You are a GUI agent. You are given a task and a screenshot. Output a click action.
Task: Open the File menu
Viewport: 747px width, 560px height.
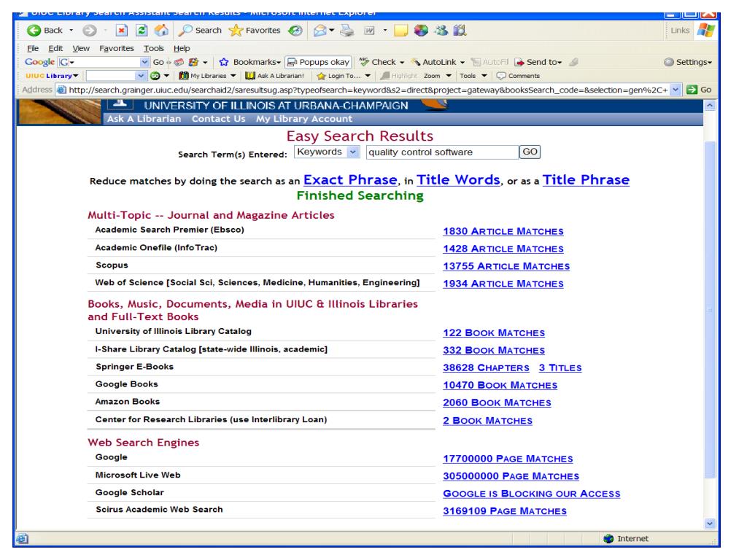pos(33,48)
